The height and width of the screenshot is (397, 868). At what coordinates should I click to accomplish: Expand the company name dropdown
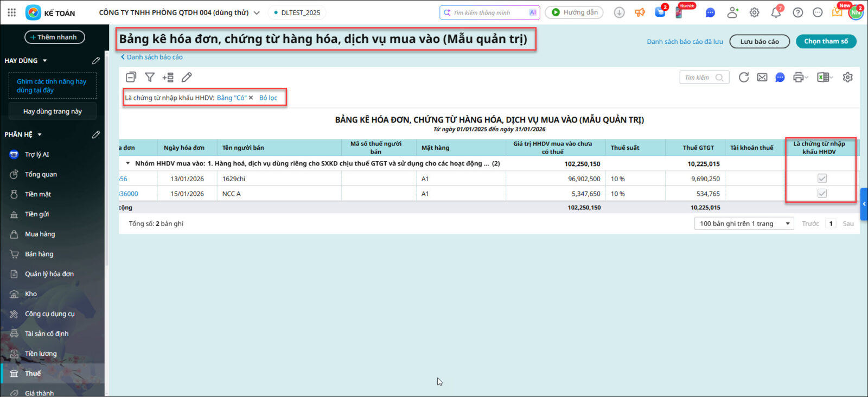tap(257, 12)
